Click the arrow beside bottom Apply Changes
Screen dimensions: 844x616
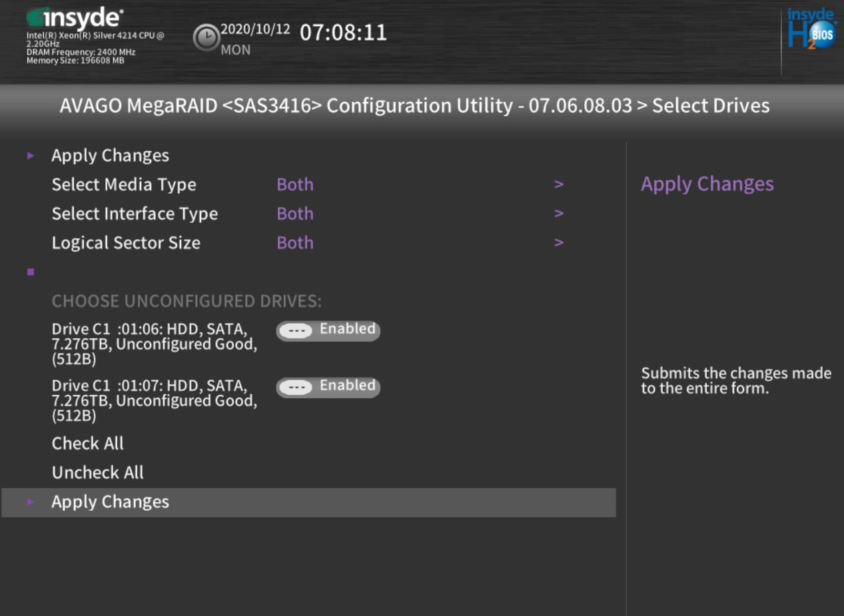tap(31, 502)
